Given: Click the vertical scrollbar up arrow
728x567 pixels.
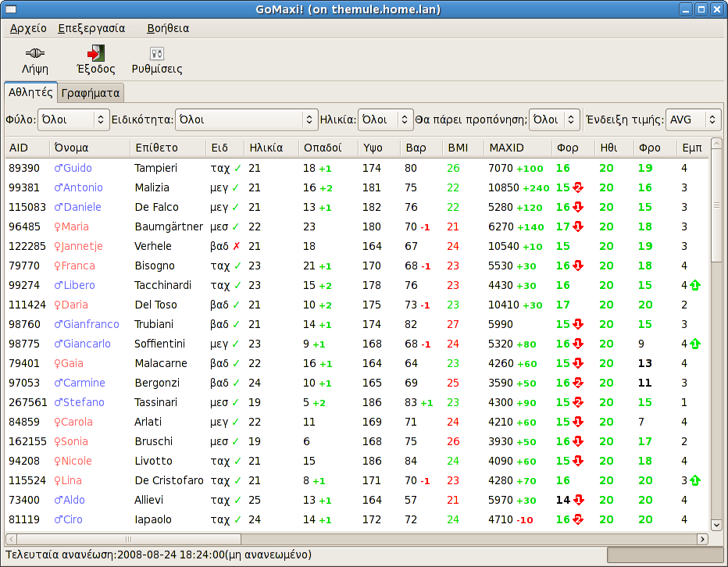Looking at the screenshot, I should click(716, 144).
